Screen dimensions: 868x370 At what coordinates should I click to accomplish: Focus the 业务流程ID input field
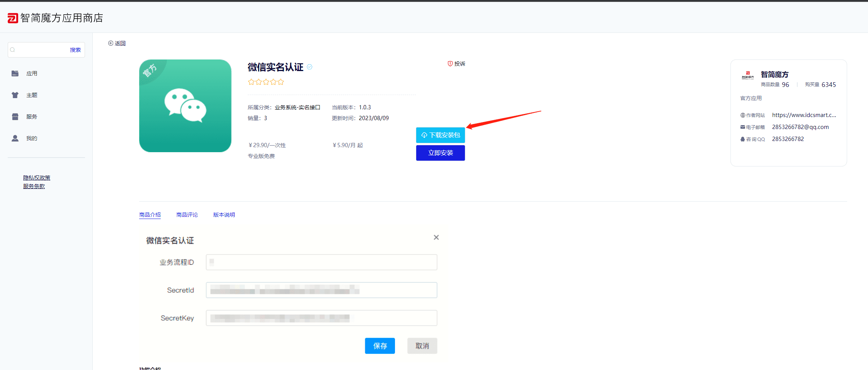[322, 262]
